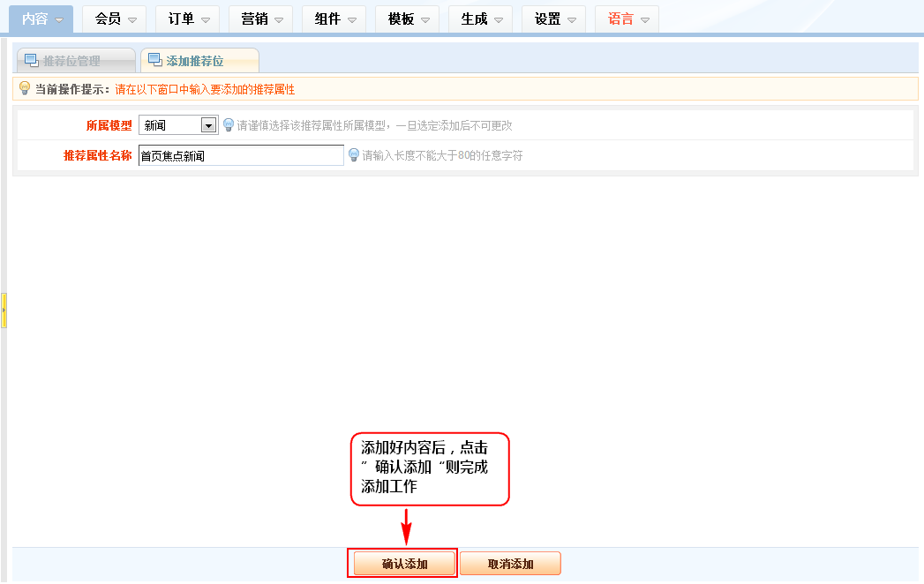Image resolution: width=924 pixels, height=584 pixels.
Task: Click the 推荐属性名称 text input field
Action: pos(241,155)
